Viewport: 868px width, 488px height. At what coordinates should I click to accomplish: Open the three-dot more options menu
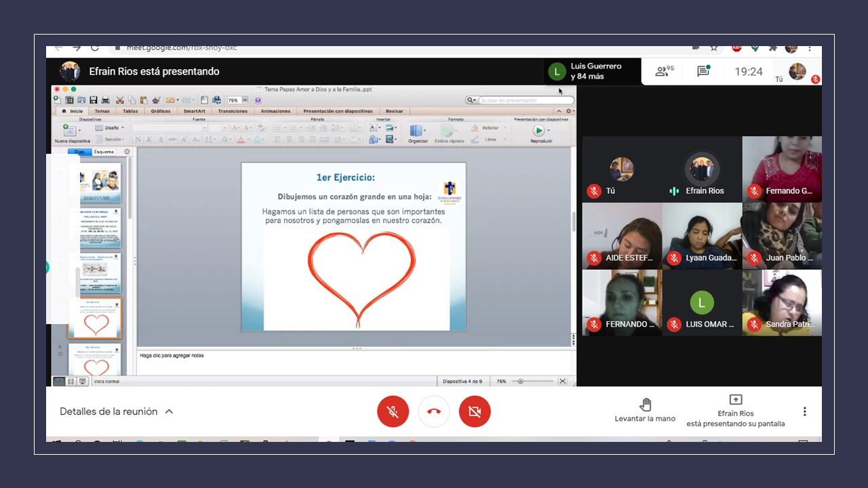point(804,411)
